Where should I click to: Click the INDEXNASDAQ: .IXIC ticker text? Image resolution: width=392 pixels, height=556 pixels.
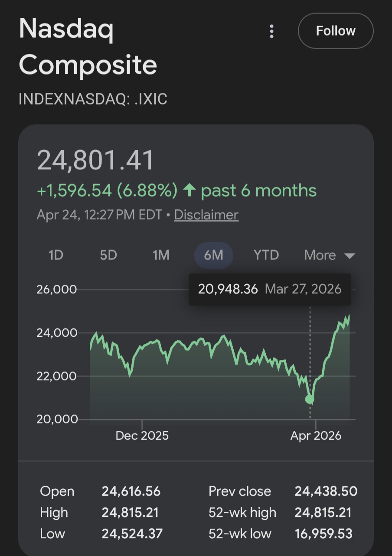pyautogui.click(x=93, y=99)
